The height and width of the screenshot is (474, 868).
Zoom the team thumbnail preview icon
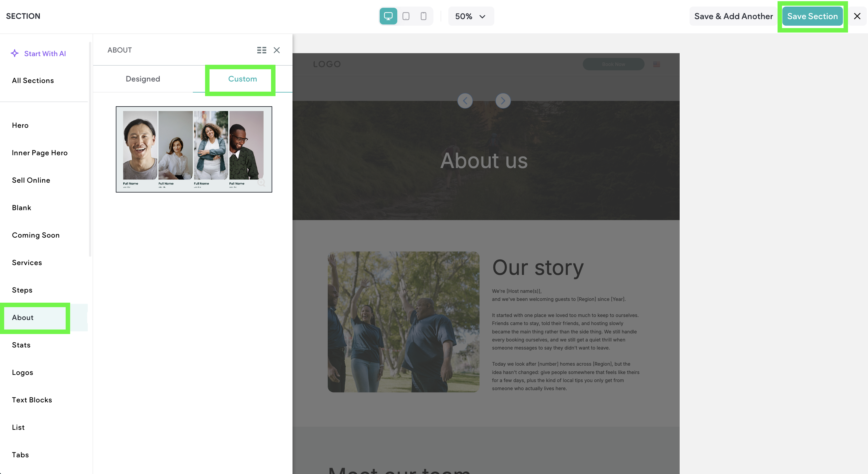tap(261, 182)
